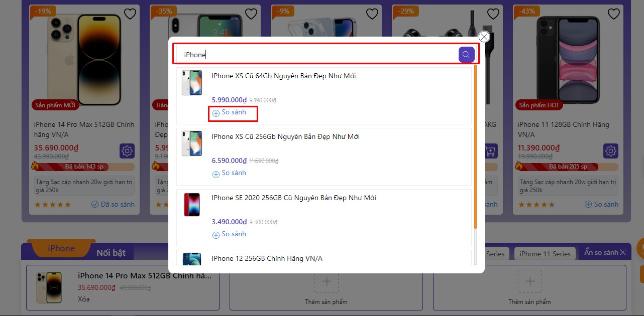Viewport: 644px width, 316px height.
Task: Focus the search field containing "iPhone"
Action: pyautogui.click(x=316, y=55)
